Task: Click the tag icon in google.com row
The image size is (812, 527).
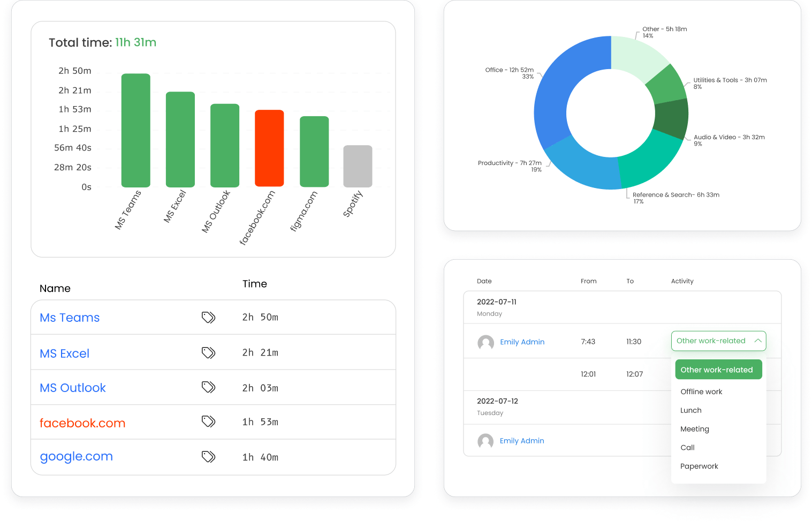Action: point(208,456)
